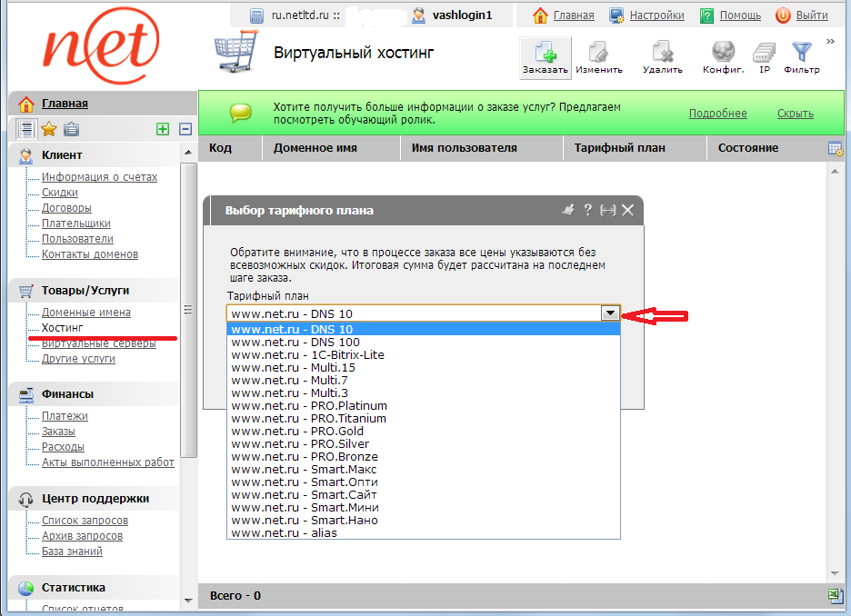Click help question mark in dialog header
This screenshot has width=851, height=616.
coord(588,210)
